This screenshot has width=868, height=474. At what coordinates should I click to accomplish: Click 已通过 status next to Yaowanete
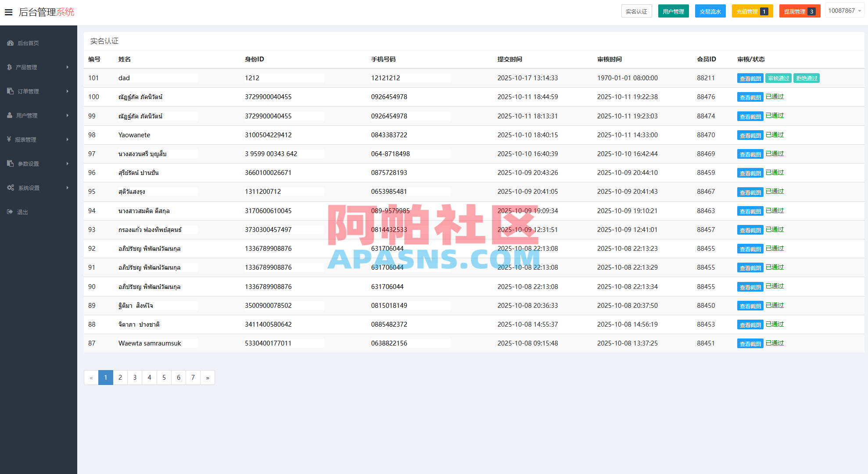pyautogui.click(x=775, y=135)
